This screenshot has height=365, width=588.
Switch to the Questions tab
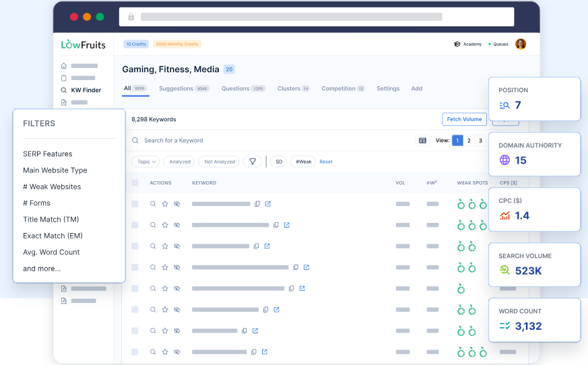tap(243, 88)
